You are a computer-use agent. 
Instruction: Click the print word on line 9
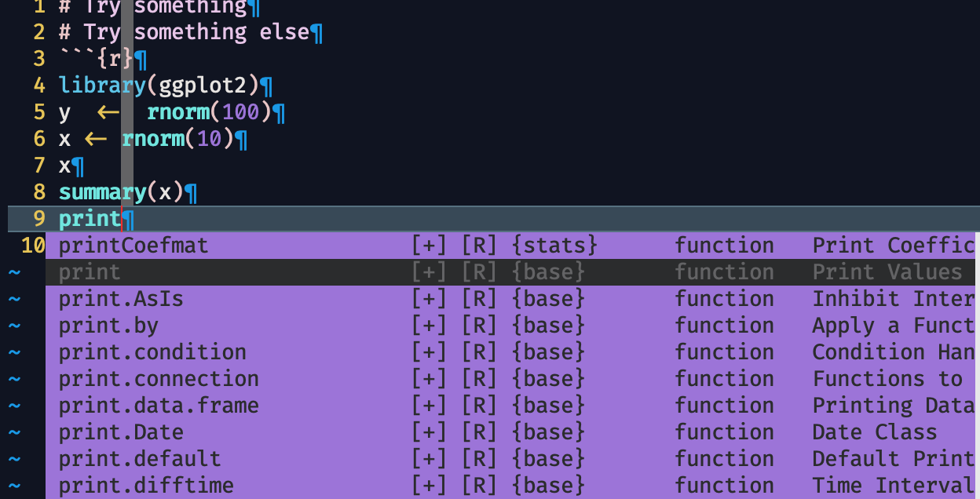[90, 219]
